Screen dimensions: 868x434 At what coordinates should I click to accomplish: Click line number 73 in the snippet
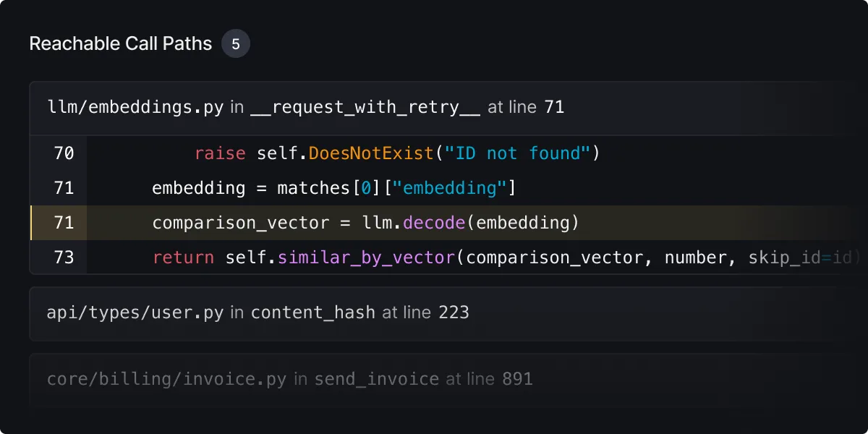pos(64,257)
